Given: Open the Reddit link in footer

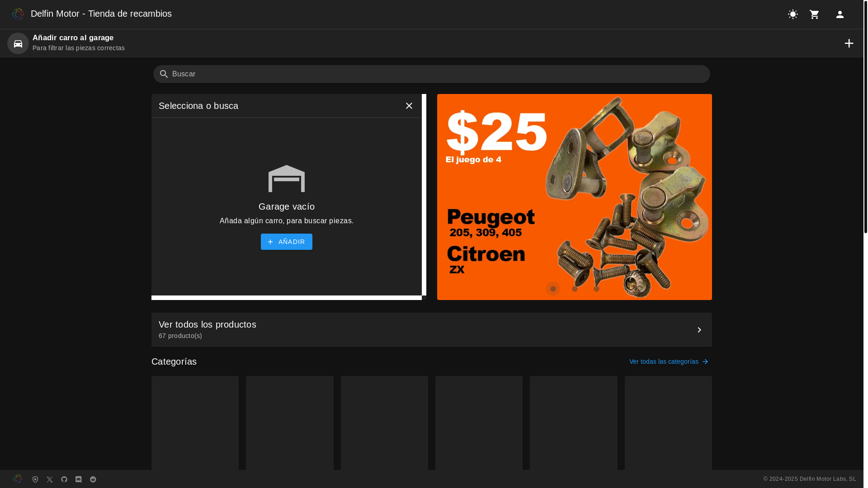Looking at the screenshot, I should (93, 479).
